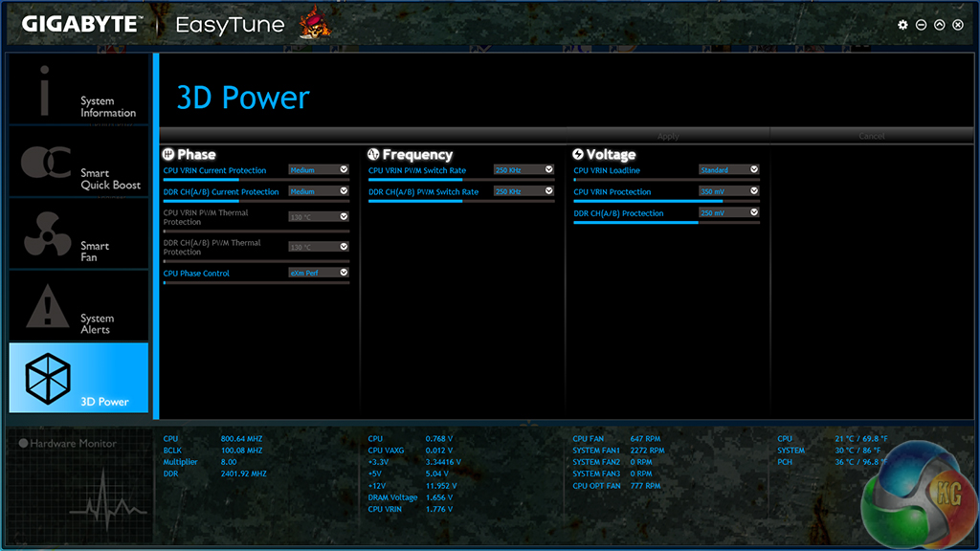Click the Smart Fan blade icon
The image size is (980, 551).
[x=48, y=234]
